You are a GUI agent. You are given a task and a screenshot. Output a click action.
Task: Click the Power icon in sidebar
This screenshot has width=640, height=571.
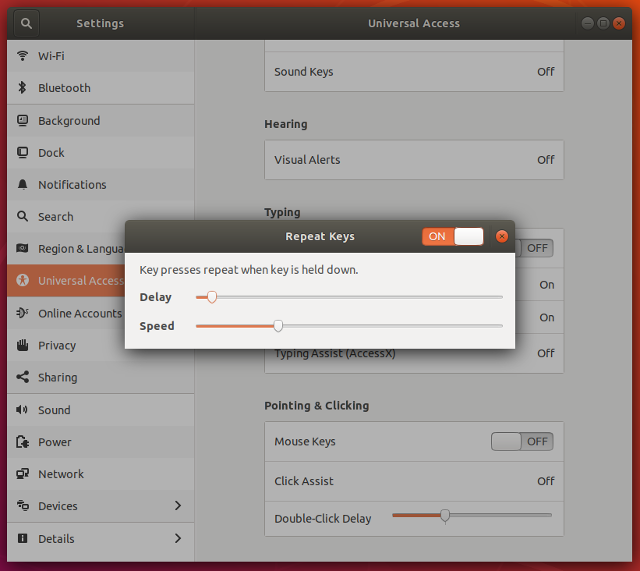coord(22,442)
